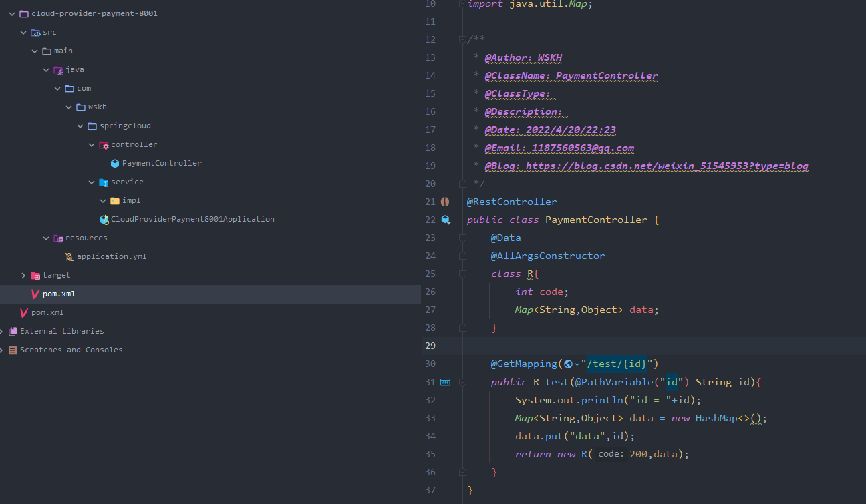Collapse the controller package chevron
The image size is (866, 504).
(92, 144)
